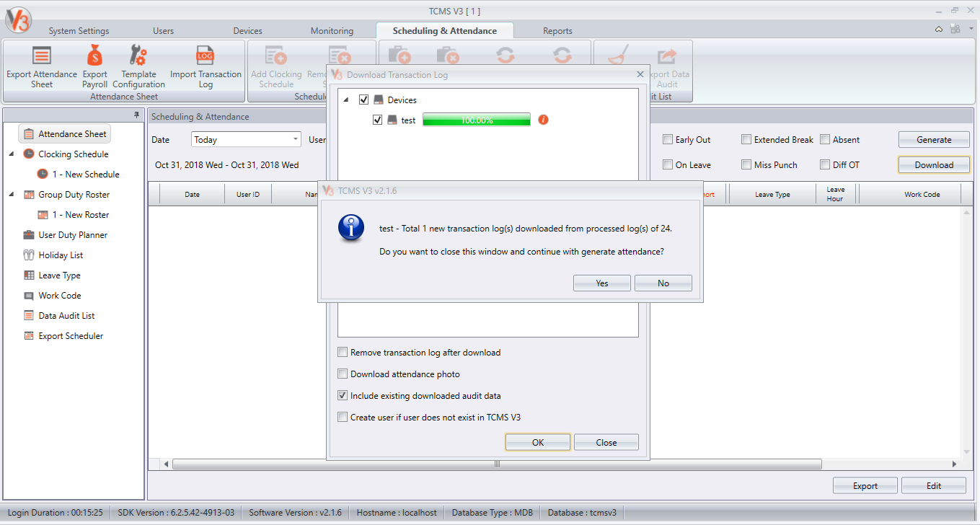This screenshot has width=980, height=525.
Task: Collapse Clocking Schedule tree expander arrow
Action: (12, 154)
